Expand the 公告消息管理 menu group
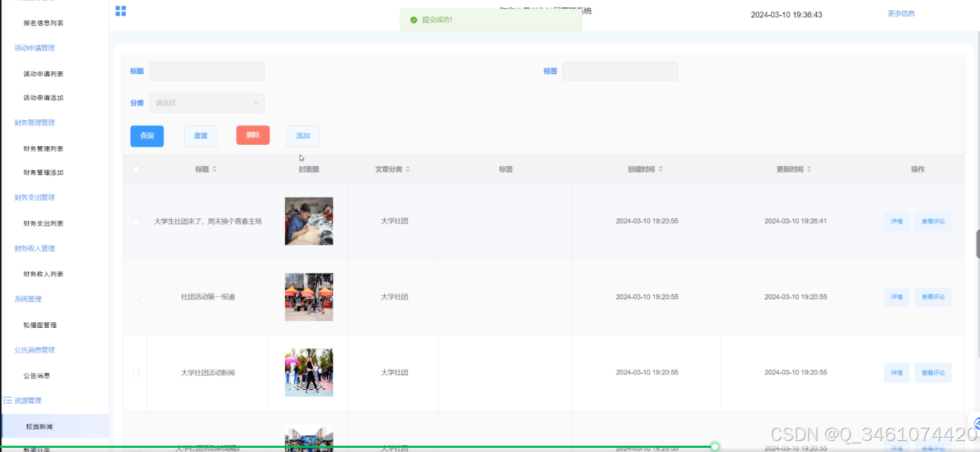Screen dimensions: 980x452 (x=34, y=350)
